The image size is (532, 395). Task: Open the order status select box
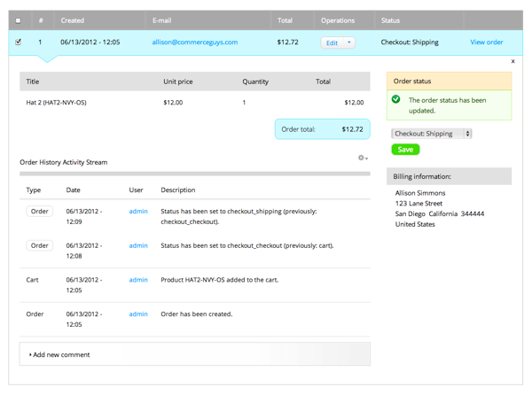(x=431, y=134)
